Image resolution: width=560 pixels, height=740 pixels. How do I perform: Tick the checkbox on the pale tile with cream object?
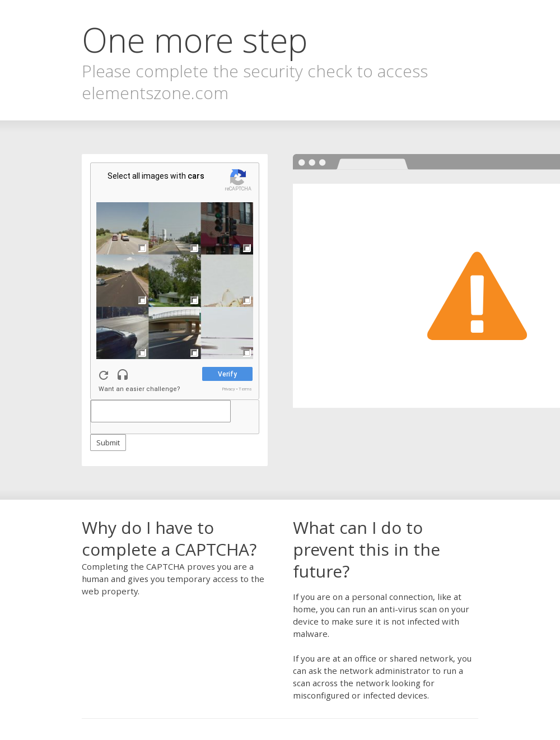247,300
